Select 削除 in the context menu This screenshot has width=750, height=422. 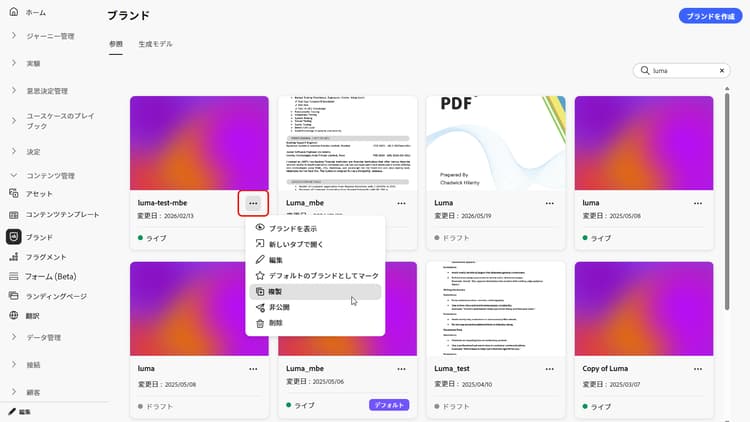click(315, 323)
